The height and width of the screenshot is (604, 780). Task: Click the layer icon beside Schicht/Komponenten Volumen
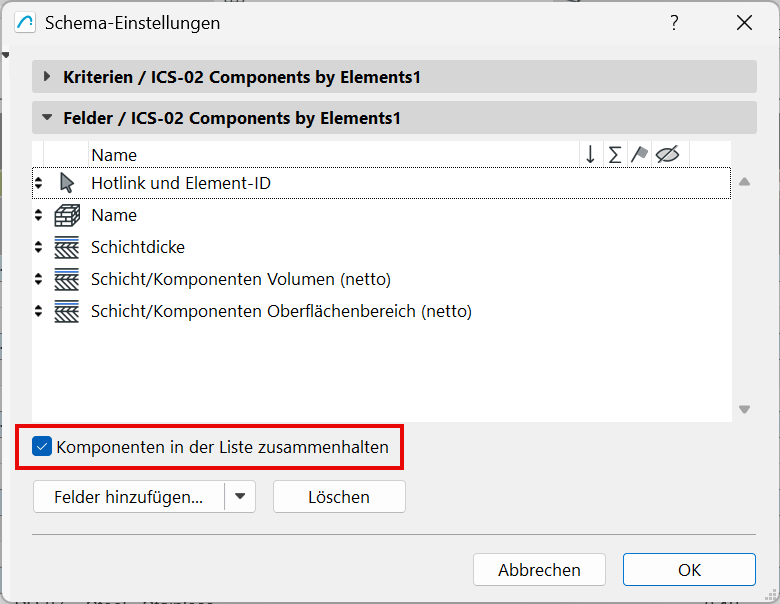point(67,279)
